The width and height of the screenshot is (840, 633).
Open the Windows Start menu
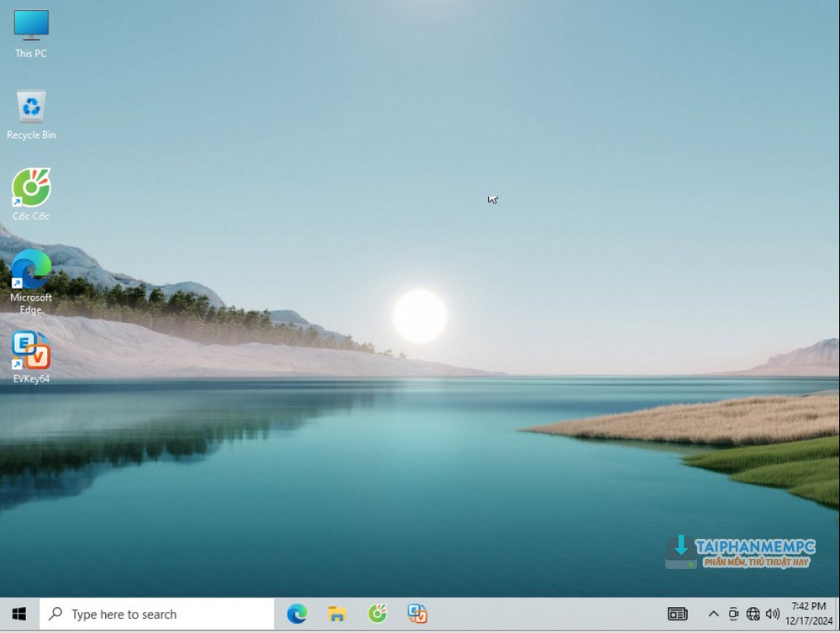[x=19, y=615]
